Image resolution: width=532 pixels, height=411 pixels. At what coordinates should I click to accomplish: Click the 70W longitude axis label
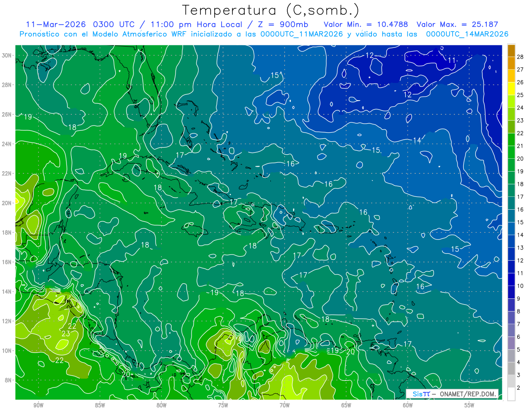click(285, 405)
